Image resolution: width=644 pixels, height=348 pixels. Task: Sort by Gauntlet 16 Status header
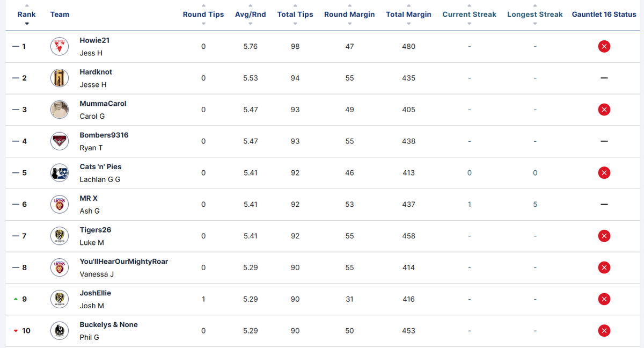604,15
